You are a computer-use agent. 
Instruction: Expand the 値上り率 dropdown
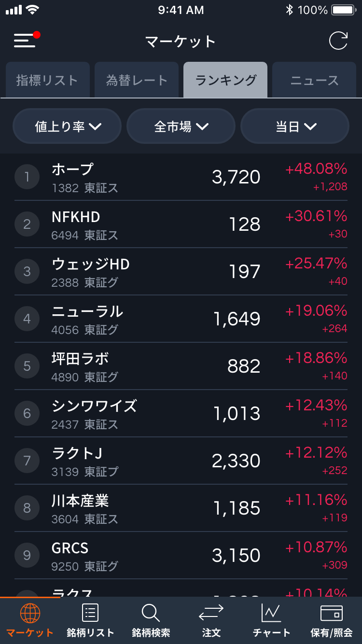67,126
